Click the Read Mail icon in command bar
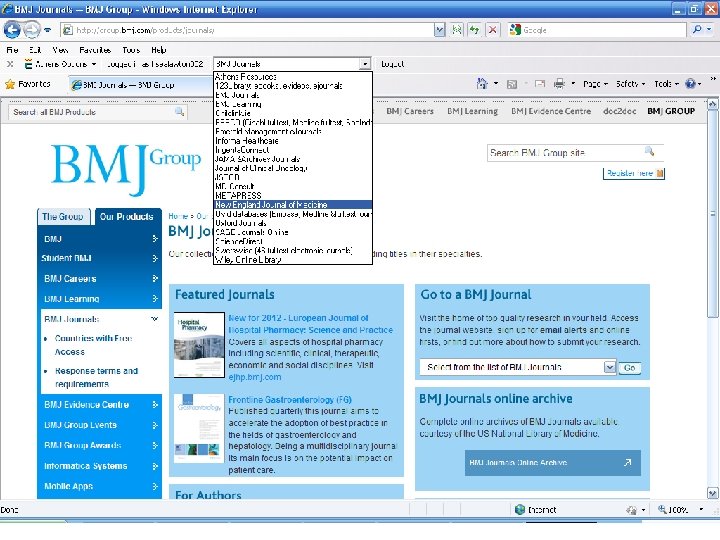 point(540,84)
